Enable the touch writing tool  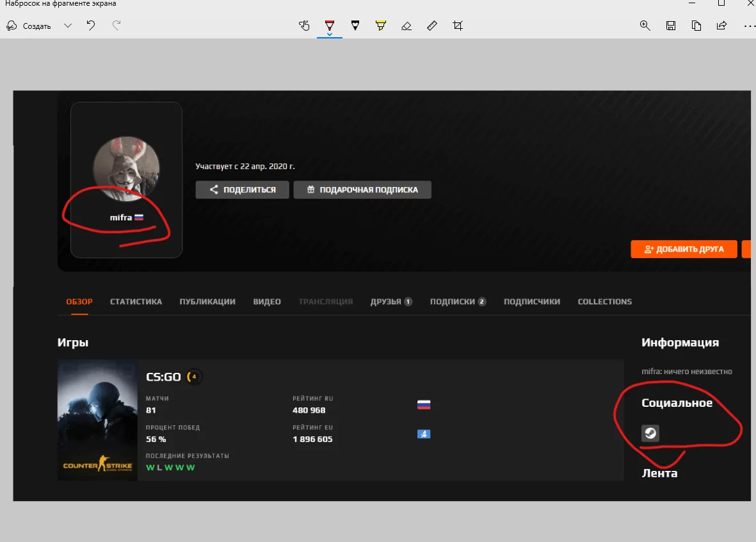tap(304, 26)
